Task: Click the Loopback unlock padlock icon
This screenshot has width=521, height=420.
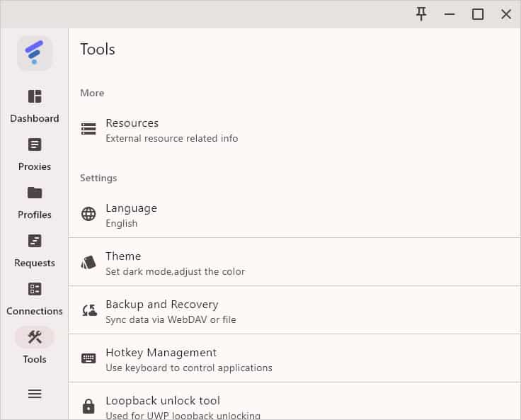Action: [88, 406]
